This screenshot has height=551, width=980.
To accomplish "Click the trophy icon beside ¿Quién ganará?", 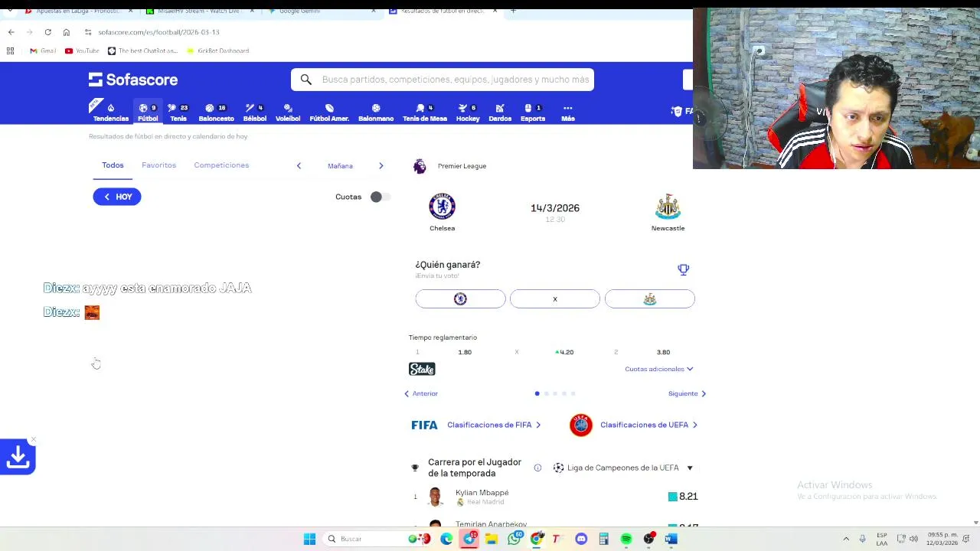I will click(683, 269).
